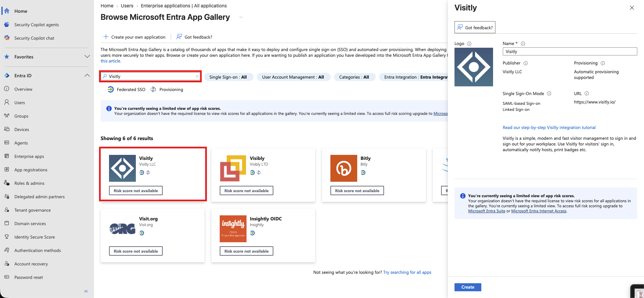Select the Visibly app card
644x298 pixels.
pyautogui.click(x=263, y=175)
